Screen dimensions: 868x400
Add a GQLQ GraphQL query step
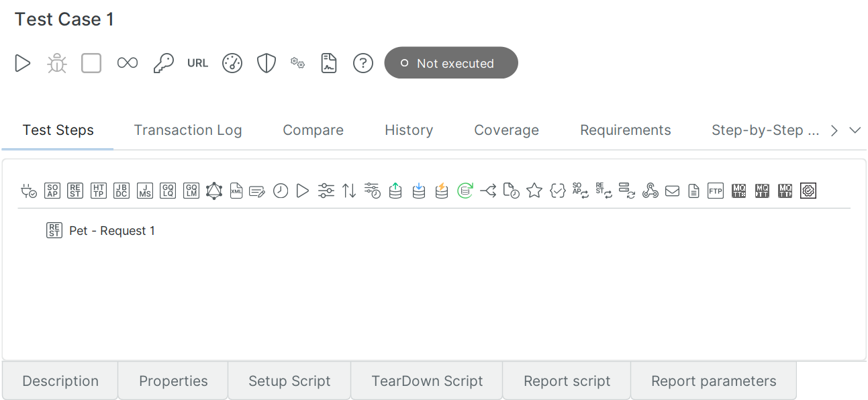click(x=168, y=191)
